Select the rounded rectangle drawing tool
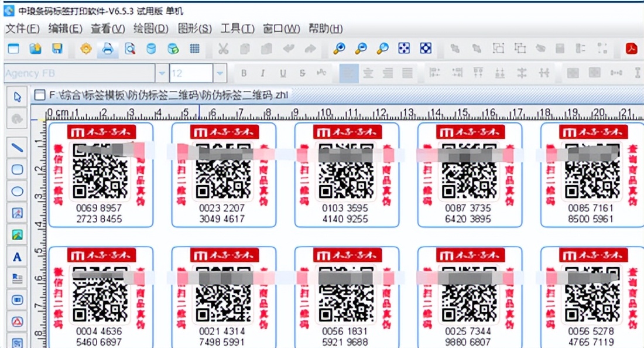 18,169
